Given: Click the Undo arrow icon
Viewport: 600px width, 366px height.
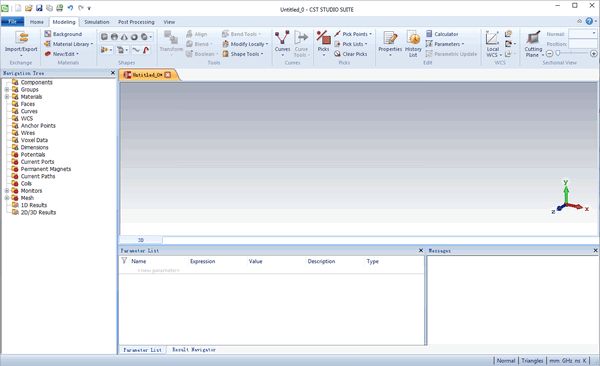Looking at the screenshot, I should 70,8.
